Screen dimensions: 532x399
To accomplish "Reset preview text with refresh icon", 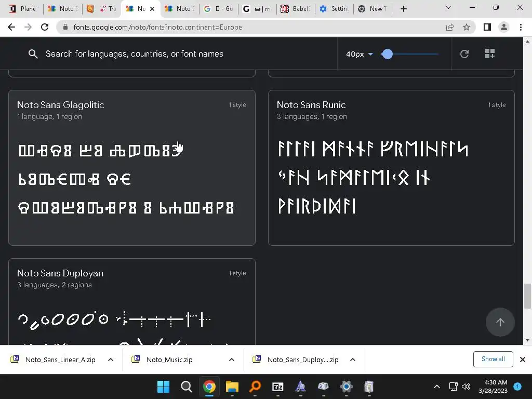I will pyautogui.click(x=464, y=54).
